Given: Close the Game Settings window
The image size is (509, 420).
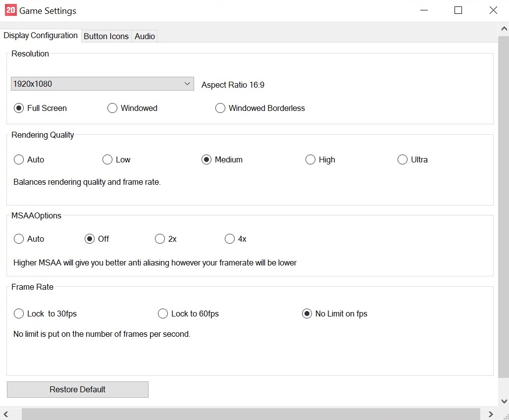Looking at the screenshot, I should pyautogui.click(x=493, y=10).
